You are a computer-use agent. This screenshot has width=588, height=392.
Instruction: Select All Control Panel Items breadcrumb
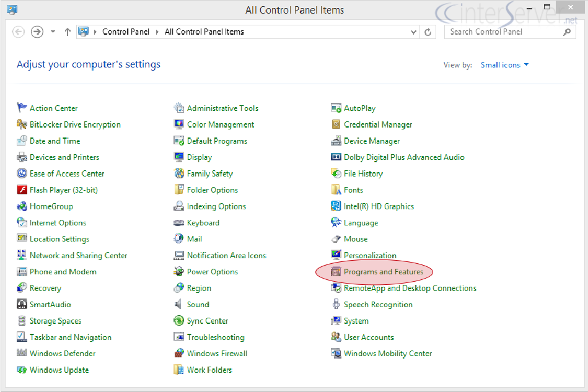tap(204, 32)
